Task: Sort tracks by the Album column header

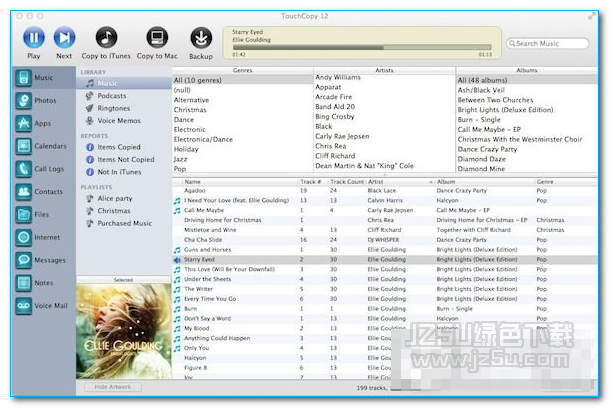Action: pos(485,182)
